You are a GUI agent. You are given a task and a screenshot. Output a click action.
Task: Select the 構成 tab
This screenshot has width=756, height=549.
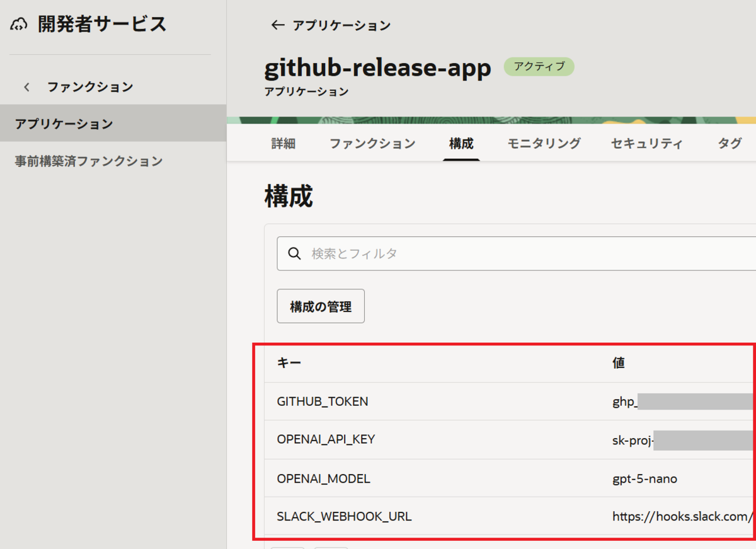pyautogui.click(x=461, y=143)
